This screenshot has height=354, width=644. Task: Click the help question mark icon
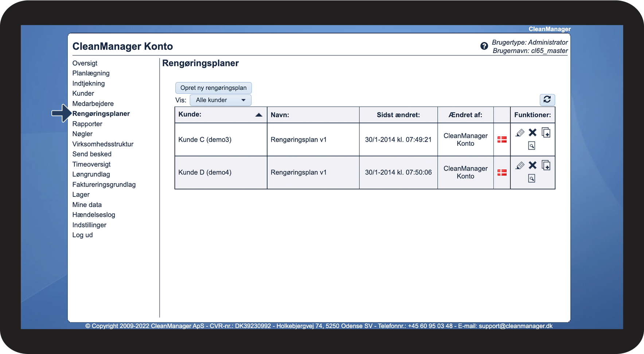(484, 46)
